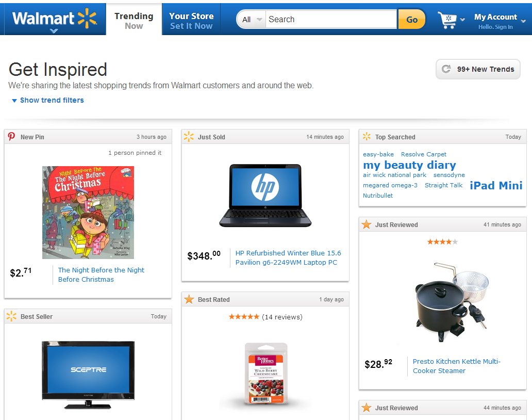The width and height of the screenshot is (532, 420).
Task: Open the All search category dropdown
Action: pos(252,20)
